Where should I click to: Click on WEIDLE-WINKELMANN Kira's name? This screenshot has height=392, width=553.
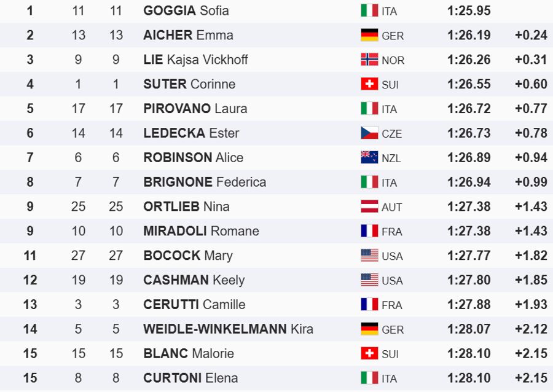coord(228,329)
